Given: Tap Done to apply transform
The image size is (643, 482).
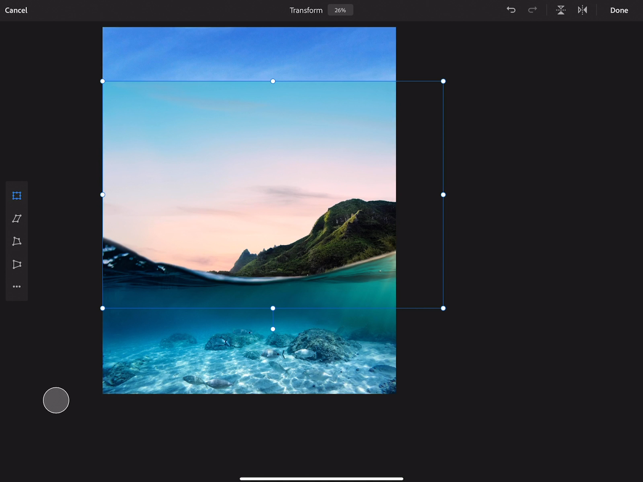Looking at the screenshot, I should tap(619, 10).
